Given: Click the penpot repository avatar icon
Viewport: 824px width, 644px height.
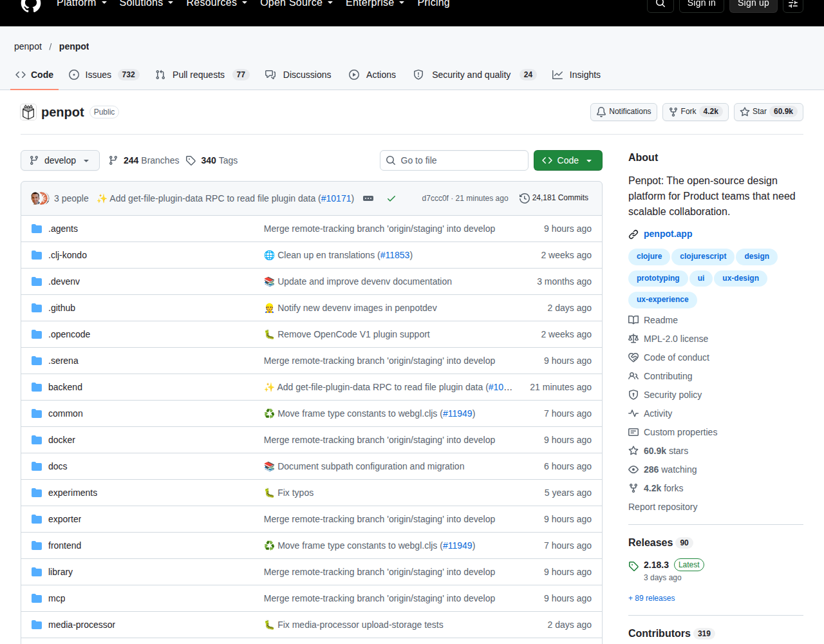Looking at the screenshot, I should click(x=28, y=112).
